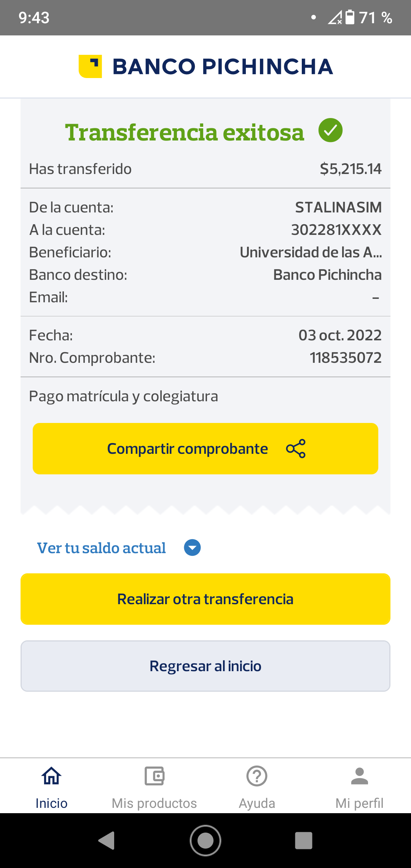Tap the Ver tu saldo actual link
Viewport: 411px width, 868px height.
[101, 548]
